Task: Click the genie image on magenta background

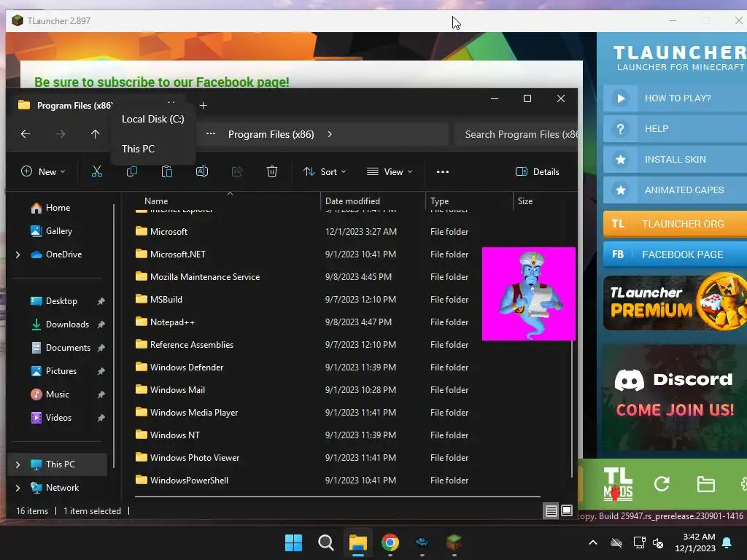Action: [x=529, y=293]
